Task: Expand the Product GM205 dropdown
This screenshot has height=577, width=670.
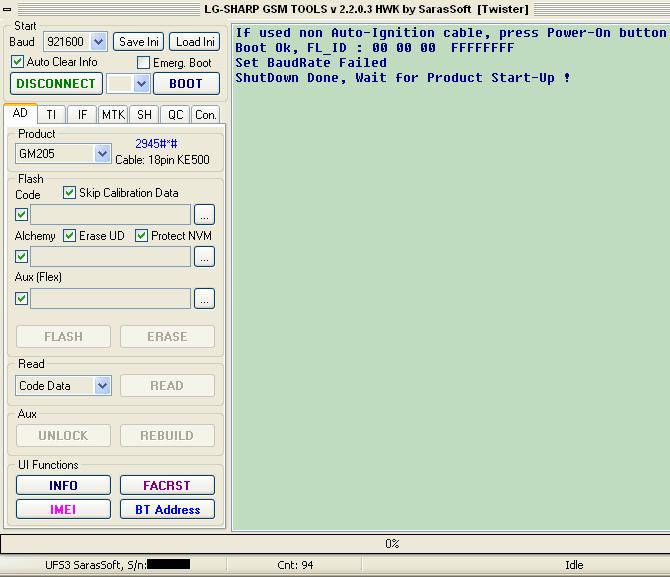Action: 103,153
